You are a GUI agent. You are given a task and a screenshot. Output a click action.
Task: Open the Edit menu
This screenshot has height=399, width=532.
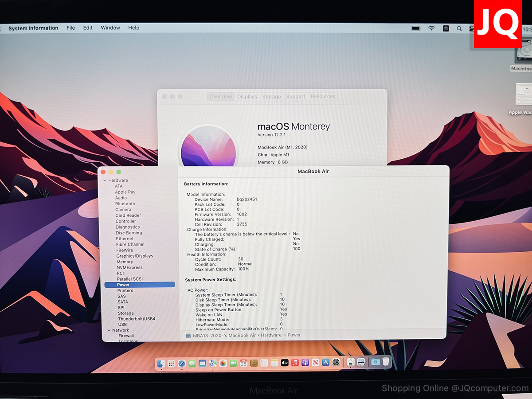[88, 28]
